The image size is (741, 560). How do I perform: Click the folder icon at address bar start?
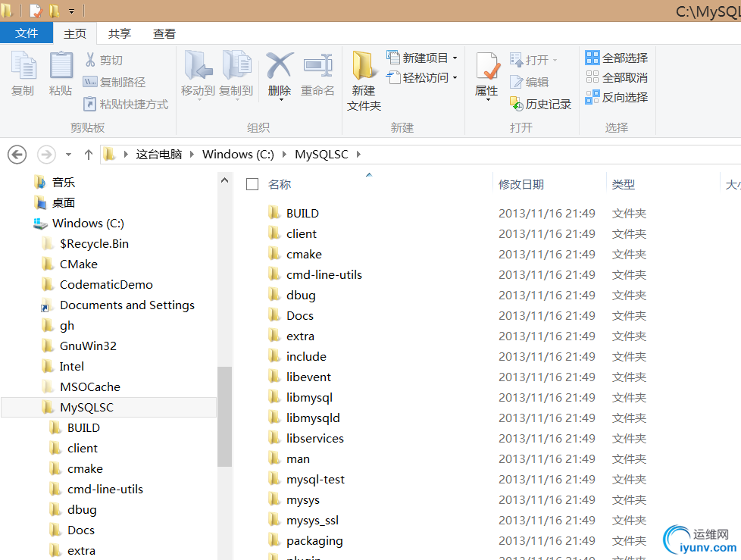109,154
